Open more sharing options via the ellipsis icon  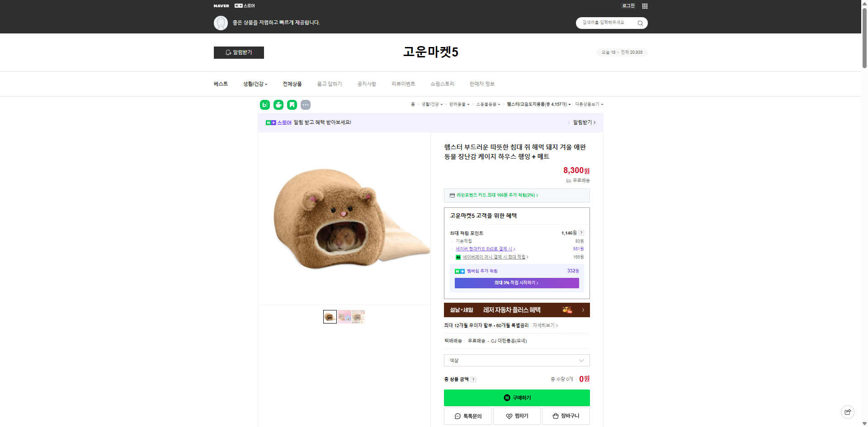click(x=306, y=105)
